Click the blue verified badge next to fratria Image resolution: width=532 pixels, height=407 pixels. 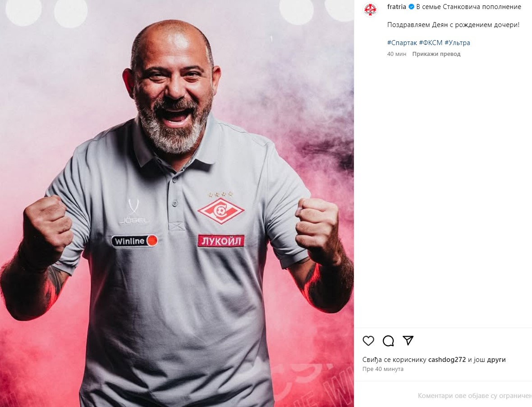pyautogui.click(x=411, y=7)
